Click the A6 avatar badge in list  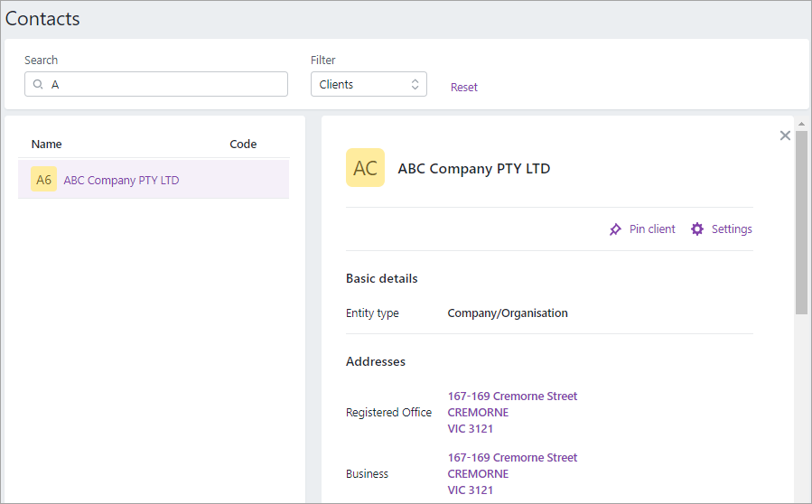(x=43, y=180)
